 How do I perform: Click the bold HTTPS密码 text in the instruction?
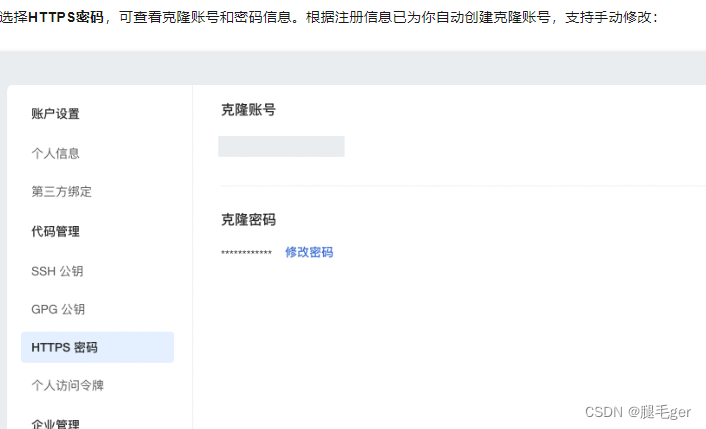coord(66,17)
